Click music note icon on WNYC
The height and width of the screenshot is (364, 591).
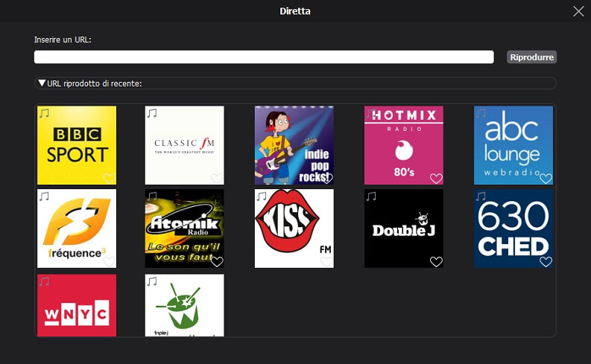pyautogui.click(x=44, y=281)
